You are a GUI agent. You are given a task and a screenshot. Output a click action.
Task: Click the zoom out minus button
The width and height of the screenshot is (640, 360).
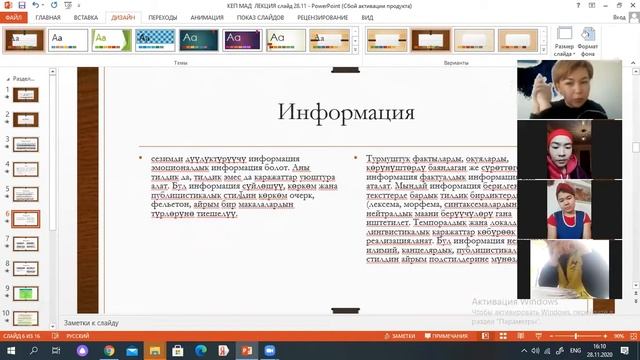click(551, 336)
